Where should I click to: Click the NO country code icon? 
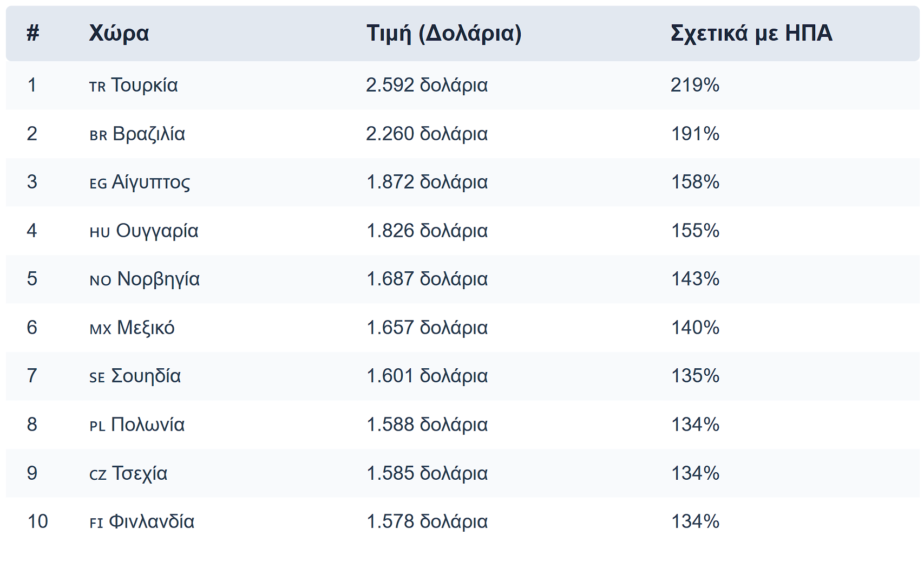[x=100, y=280]
